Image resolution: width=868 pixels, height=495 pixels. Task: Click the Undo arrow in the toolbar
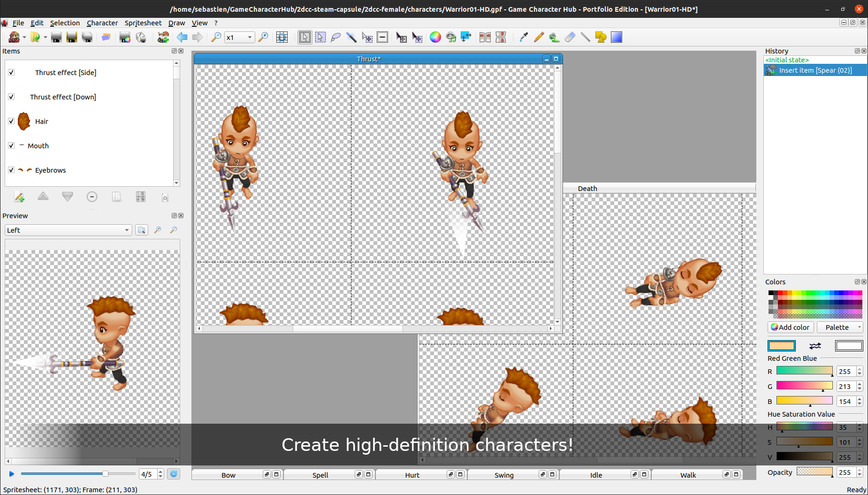(183, 37)
